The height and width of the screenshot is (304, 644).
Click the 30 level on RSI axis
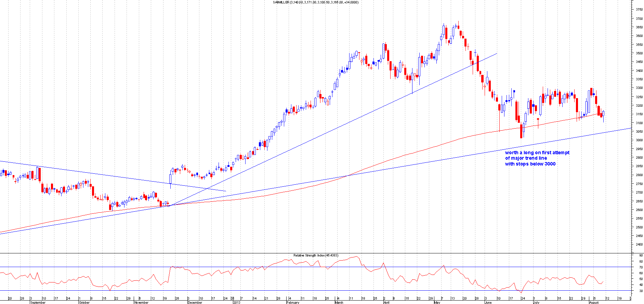(641, 291)
